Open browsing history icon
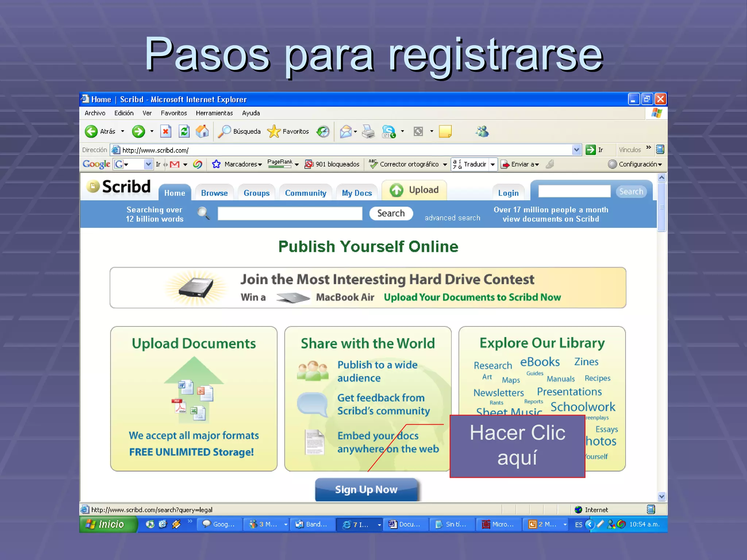 click(323, 131)
